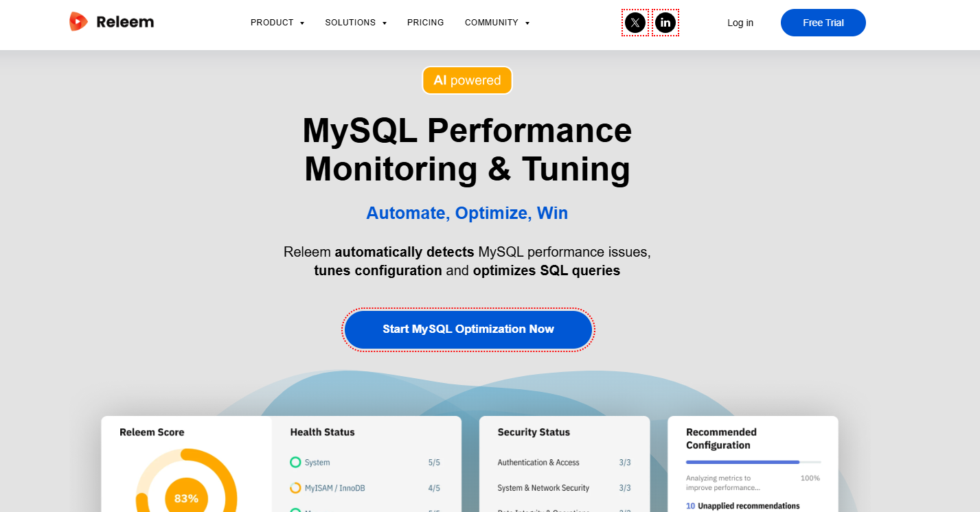Viewport: 980px width, 512px height.
Task: Click the "Automate, Optimize, Win" tagline
Action: point(467,213)
